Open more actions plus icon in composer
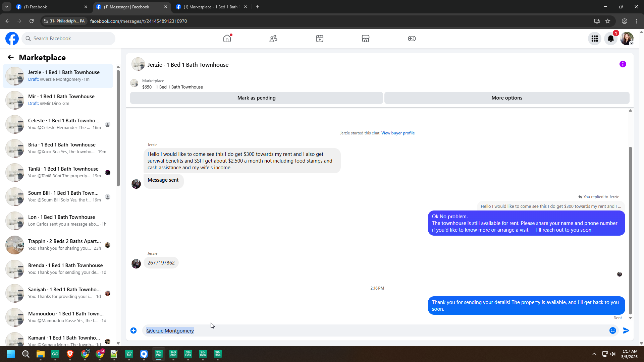644x362 pixels. pos(133,330)
